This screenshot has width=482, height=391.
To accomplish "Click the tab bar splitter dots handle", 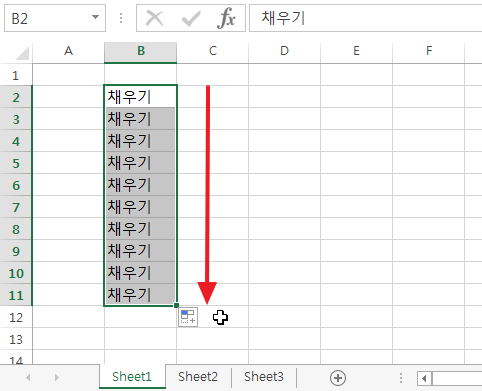I will tap(401, 378).
